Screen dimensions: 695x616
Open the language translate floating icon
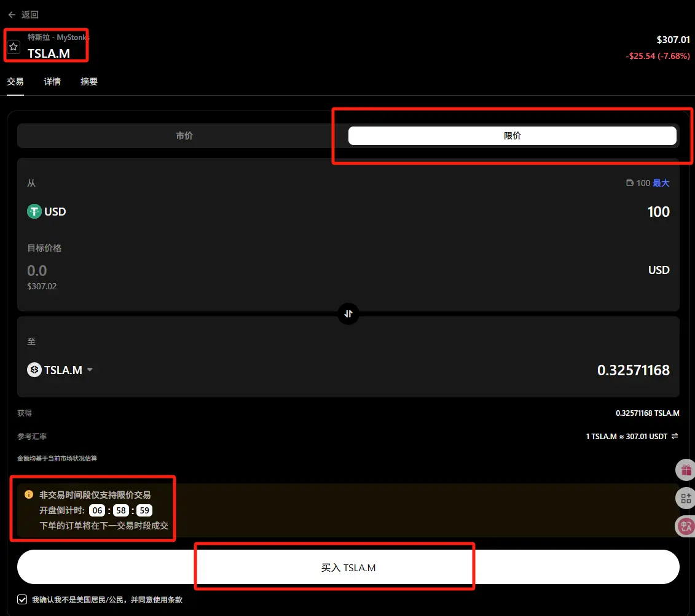[x=686, y=526]
